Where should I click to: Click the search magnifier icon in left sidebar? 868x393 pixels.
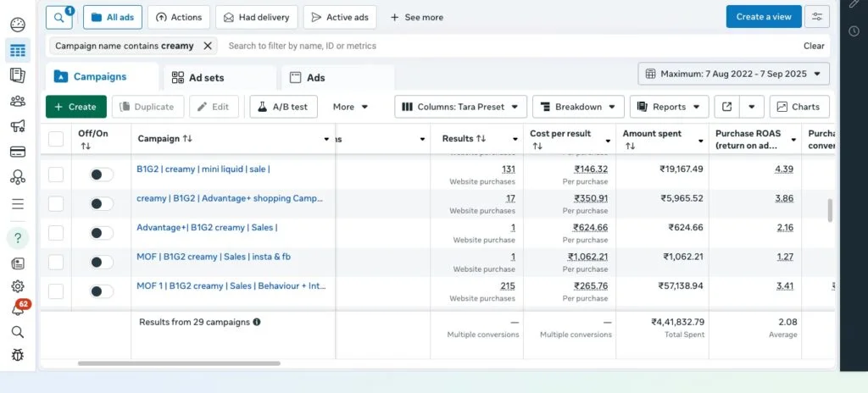tap(17, 332)
